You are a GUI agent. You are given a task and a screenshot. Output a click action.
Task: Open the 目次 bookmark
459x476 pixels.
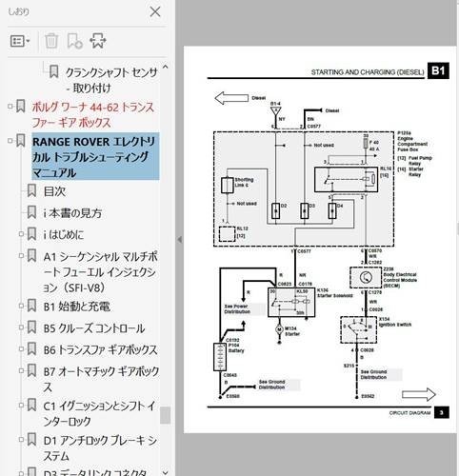pyautogui.click(x=54, y=191)
